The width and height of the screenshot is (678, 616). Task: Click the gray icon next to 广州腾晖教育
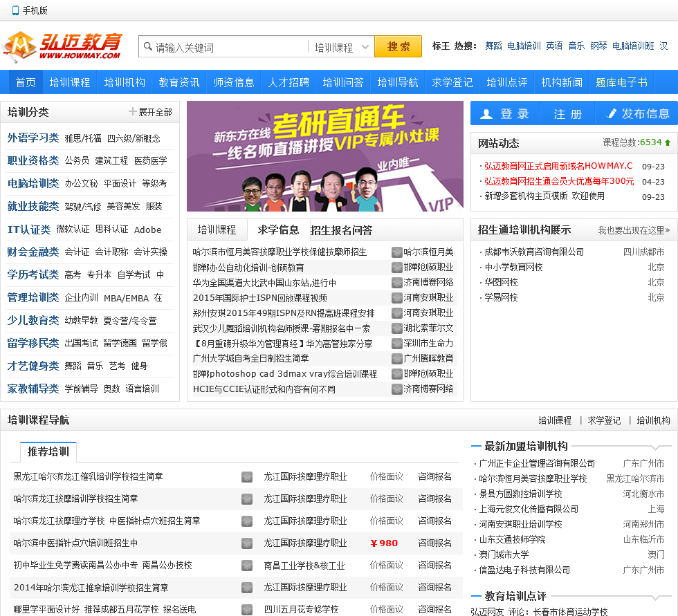point(396,359)
